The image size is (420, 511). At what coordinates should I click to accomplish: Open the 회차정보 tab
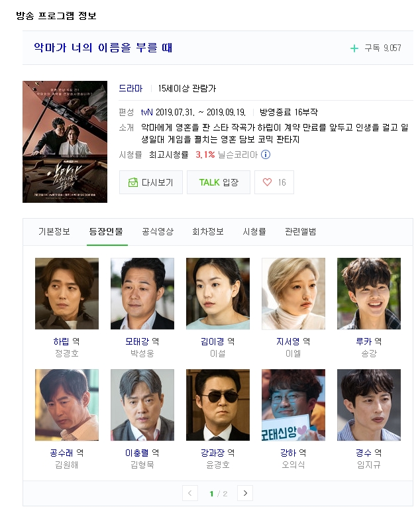pos(208,232)
